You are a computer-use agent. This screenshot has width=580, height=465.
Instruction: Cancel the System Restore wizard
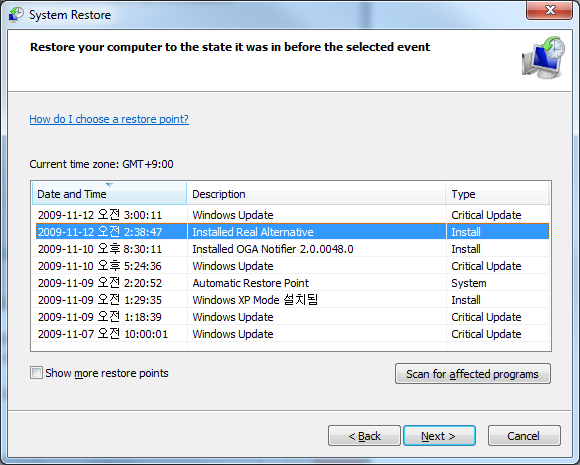524,436
